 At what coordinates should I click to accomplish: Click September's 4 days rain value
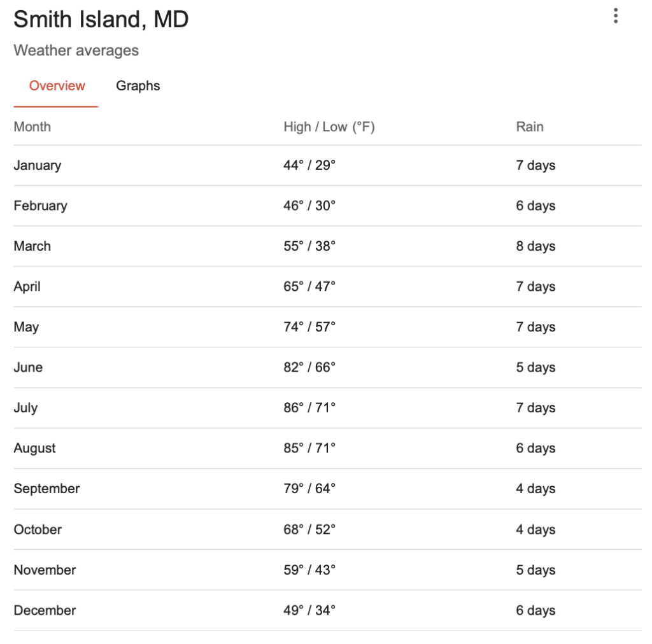click(535, 489)
